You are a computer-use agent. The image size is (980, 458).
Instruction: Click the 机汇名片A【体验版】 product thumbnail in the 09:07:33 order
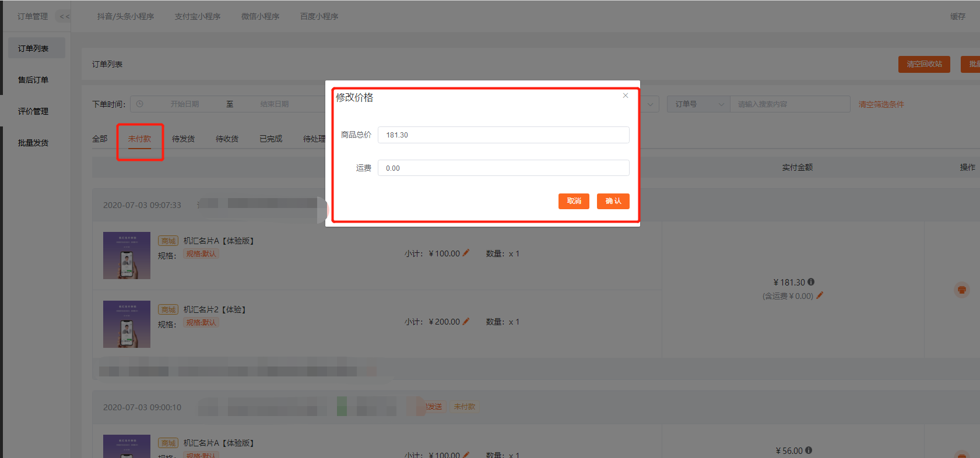pyautogui.click(x=127, y=255)
